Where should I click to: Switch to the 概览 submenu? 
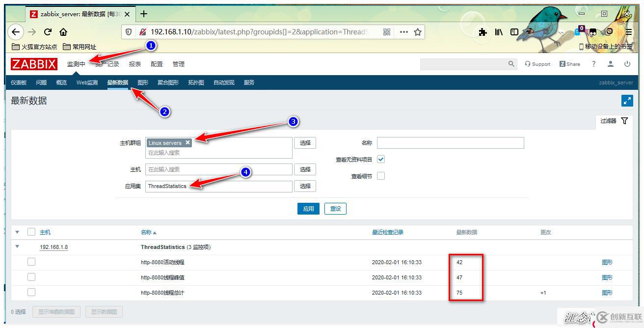point(61,82)
